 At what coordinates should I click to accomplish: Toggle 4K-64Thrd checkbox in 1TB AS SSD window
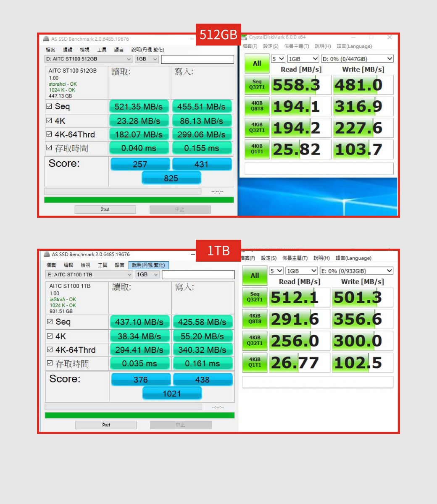pyautogui.click(x=50, y=350)
